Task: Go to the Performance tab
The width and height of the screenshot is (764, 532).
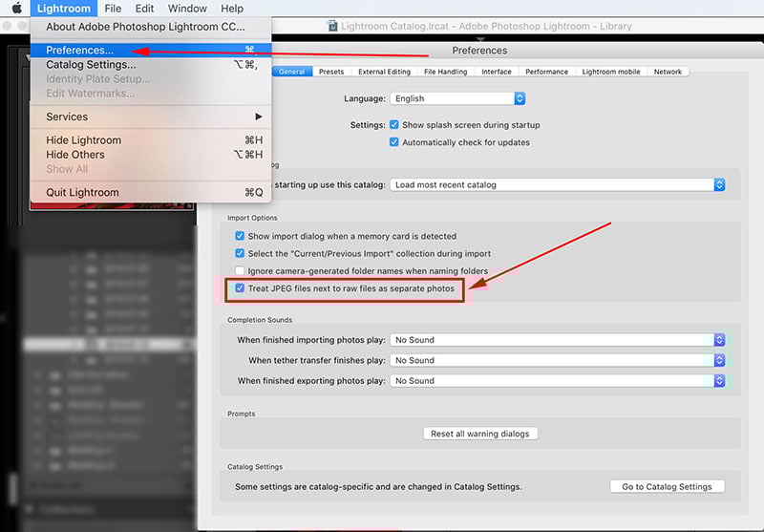Action: 546,72
